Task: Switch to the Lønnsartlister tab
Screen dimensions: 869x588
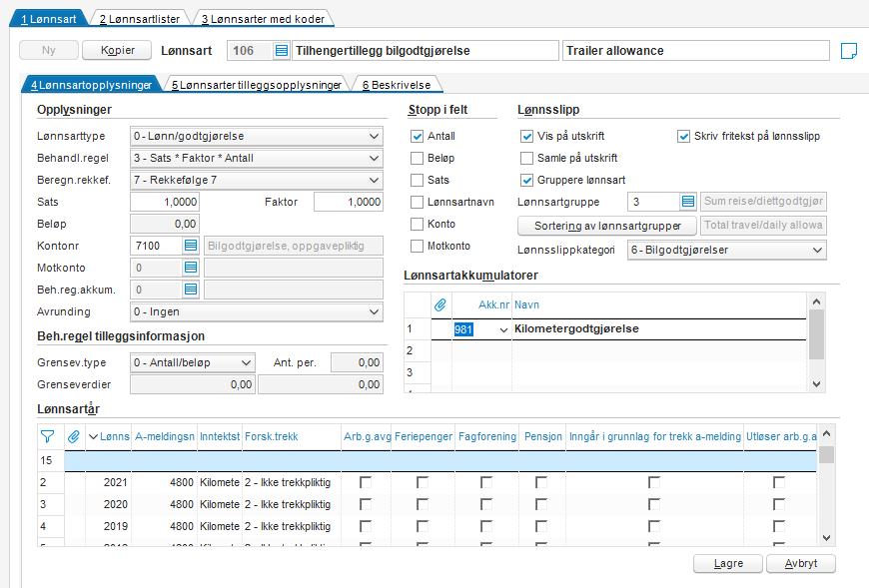Action: coord(140,19)
